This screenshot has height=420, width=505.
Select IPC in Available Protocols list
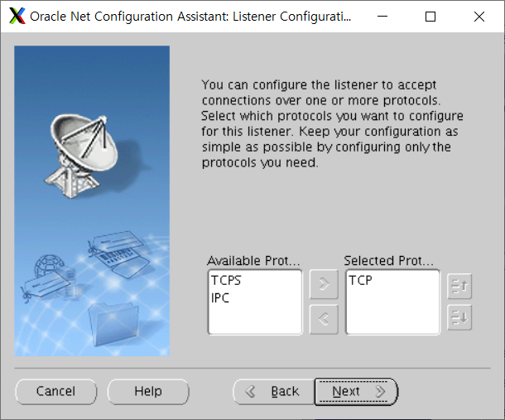pyautogui.click(x=220, y=298)
